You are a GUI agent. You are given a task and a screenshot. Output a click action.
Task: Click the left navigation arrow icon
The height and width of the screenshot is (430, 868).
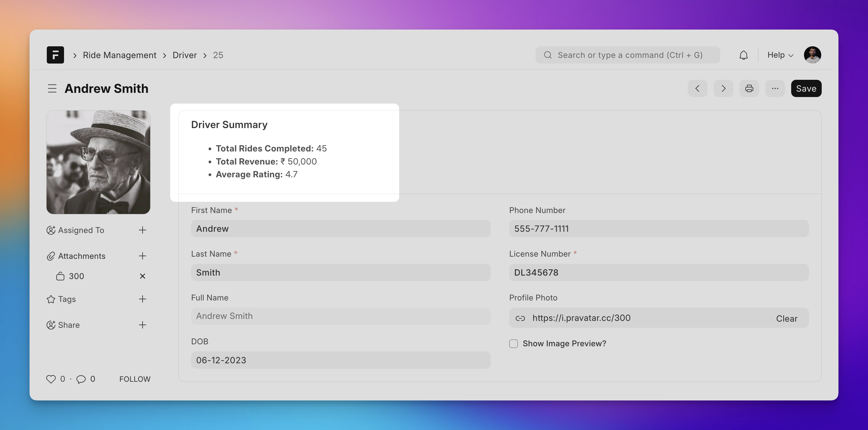click(x=699, y=88)
